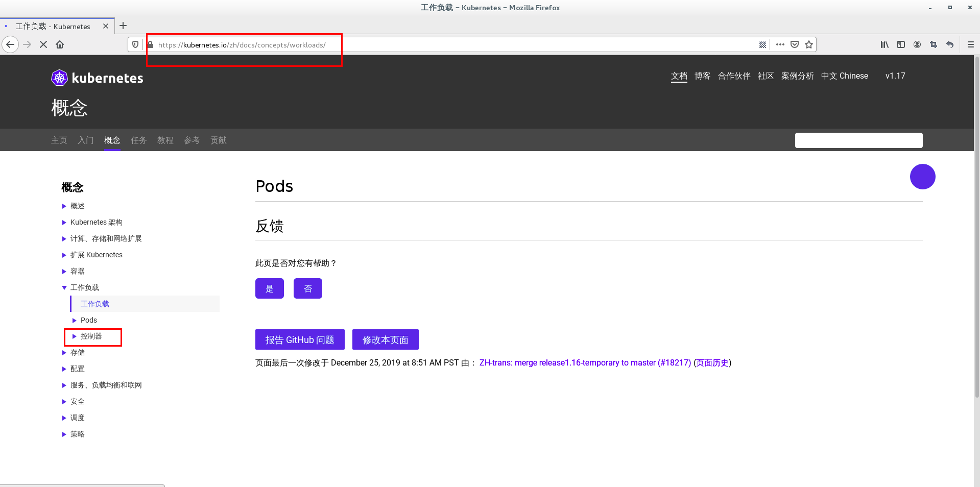Close the 工作负载 - Kubernetes tab

click(x=106, y=26)
